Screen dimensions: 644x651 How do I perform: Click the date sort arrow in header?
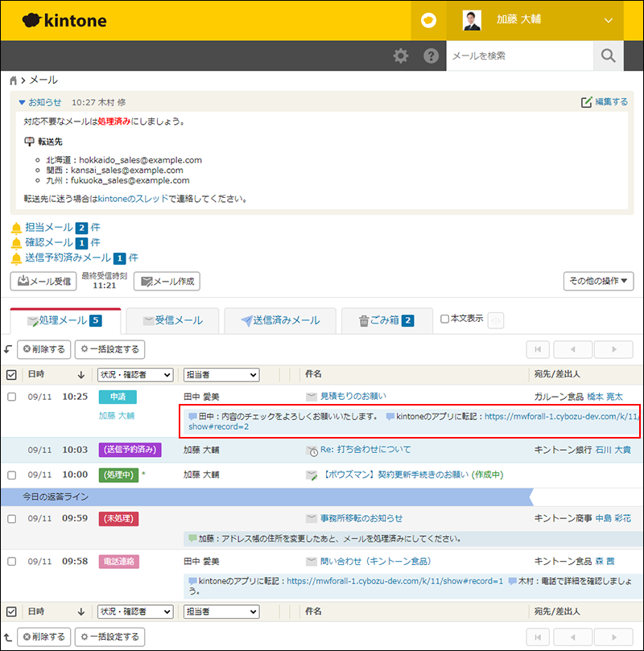point(80,374)
